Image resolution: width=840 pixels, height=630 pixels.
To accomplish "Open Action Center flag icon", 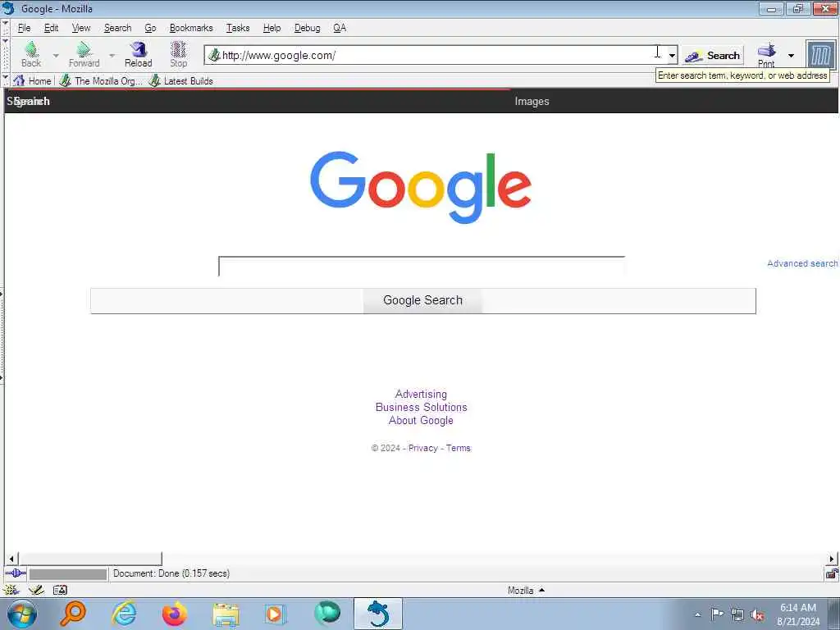I will pyautogui.click(x=717, y=614).
